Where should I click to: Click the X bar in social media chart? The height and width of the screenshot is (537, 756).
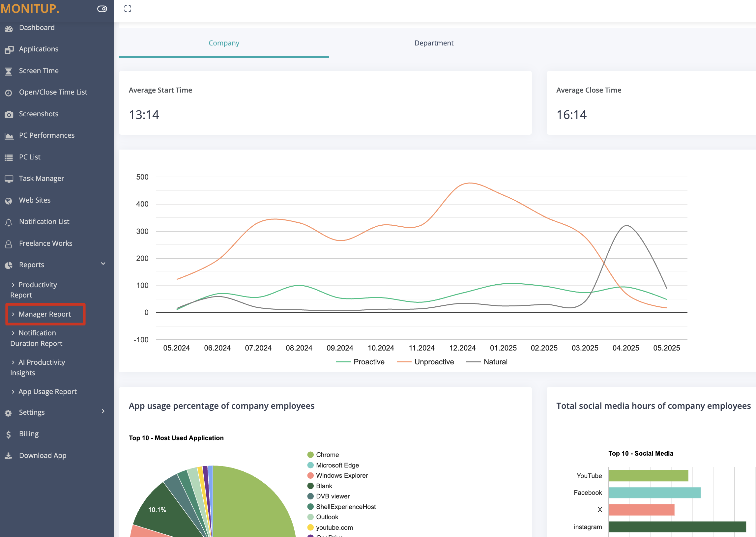click(642, 510)
